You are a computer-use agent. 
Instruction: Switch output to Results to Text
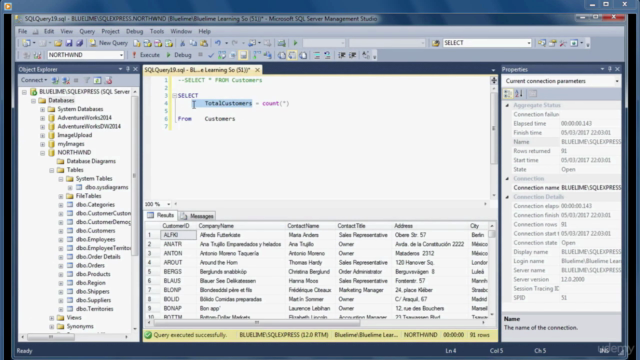tap(282, 55)
